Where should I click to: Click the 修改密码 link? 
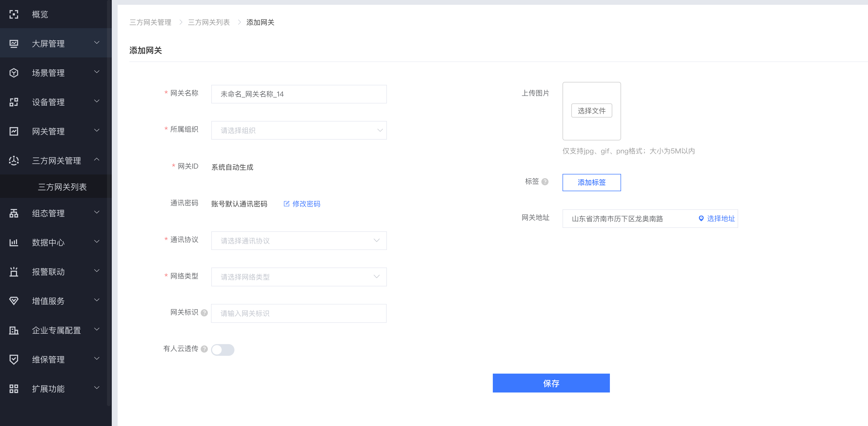point(306,204)
